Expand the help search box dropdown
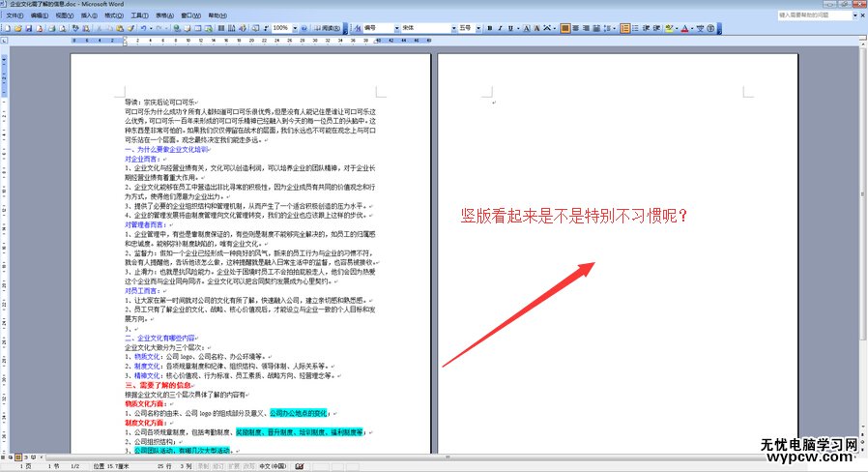Viewport: 868px width, 472px height. pos(854,15)
